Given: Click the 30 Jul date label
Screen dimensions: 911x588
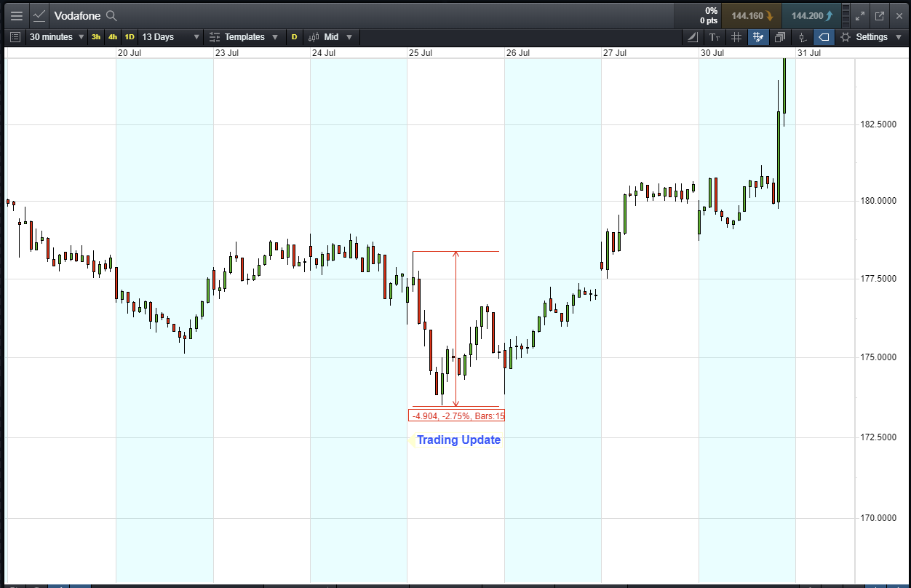Looking at the screenshot, I should point(712,53).
